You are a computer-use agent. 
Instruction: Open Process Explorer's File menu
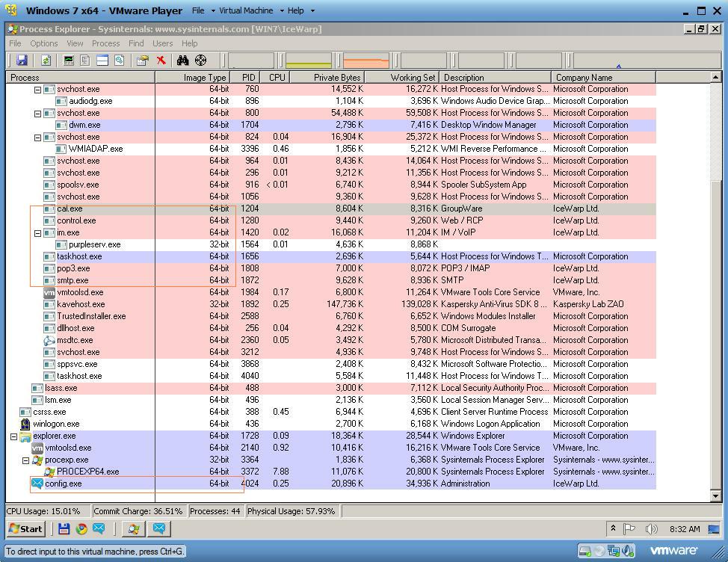pos(15,43)
